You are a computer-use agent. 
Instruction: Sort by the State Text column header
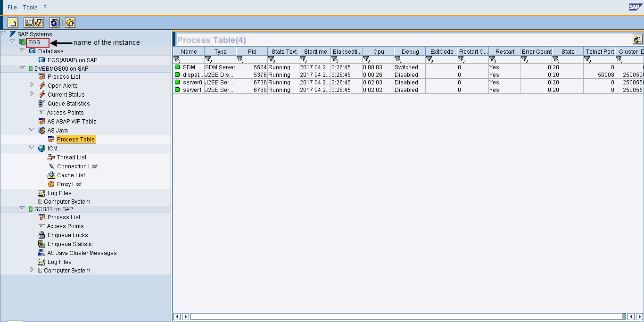click(x=283, y=51)
